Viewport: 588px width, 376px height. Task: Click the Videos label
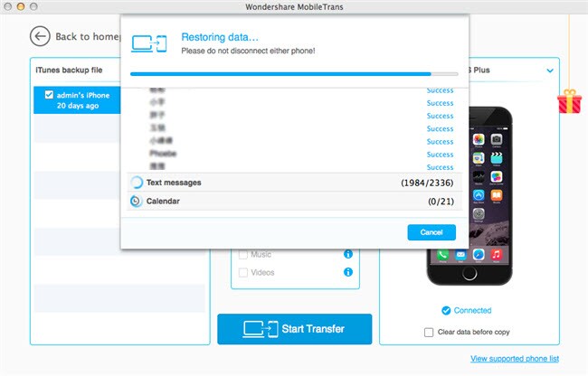262,272
